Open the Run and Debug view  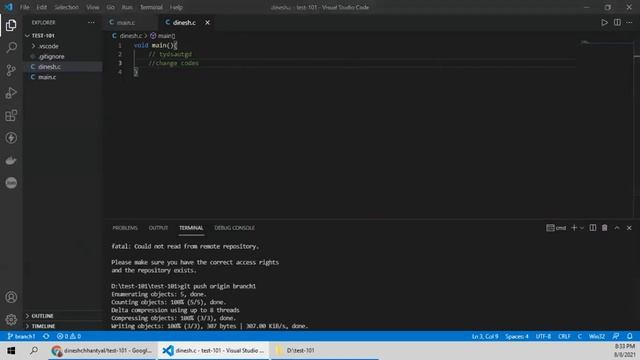11,93
